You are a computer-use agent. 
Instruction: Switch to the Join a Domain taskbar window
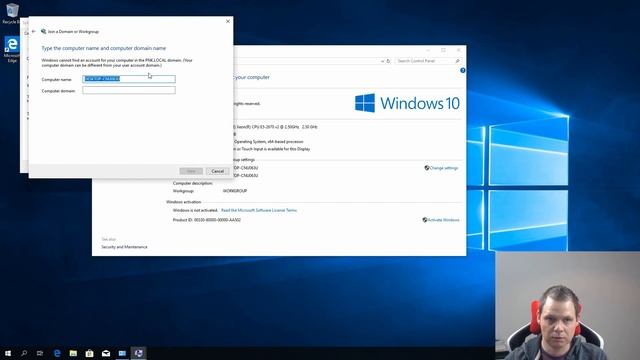139,353
